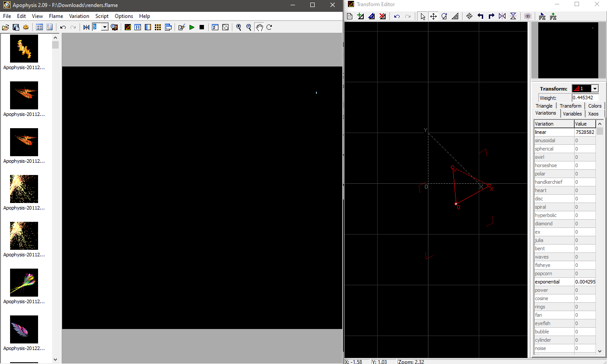
Task: Open the Mutation grid icon
Action: 158,27
